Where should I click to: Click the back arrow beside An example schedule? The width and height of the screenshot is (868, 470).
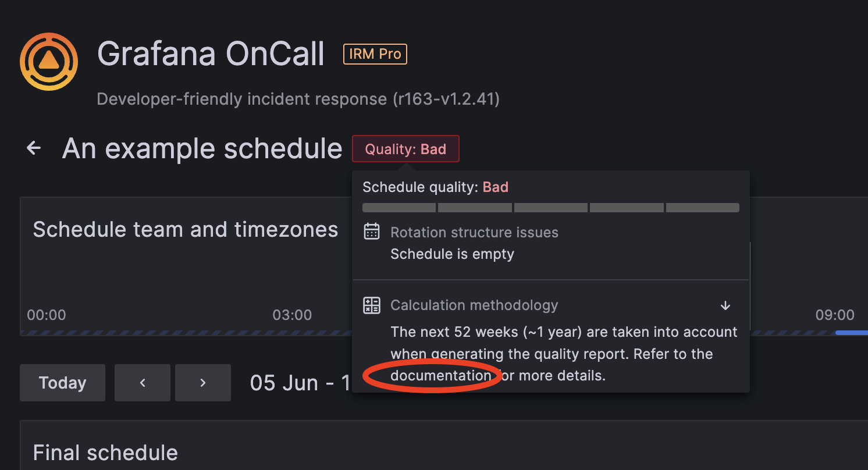pyautogui.click(x=33, y=148)
